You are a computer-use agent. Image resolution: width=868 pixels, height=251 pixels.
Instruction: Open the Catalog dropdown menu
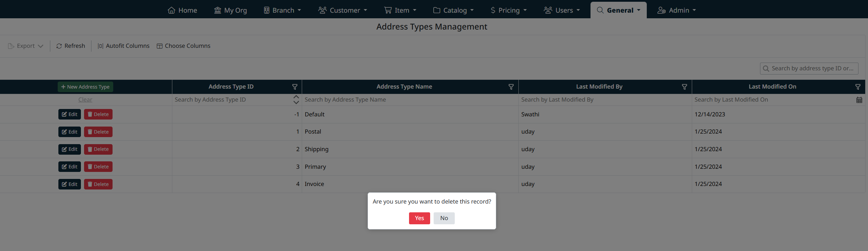453,10
